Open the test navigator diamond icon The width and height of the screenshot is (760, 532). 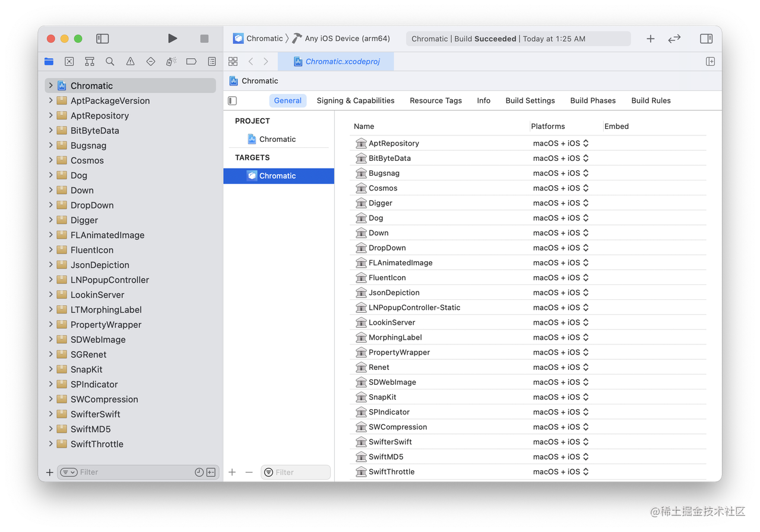tap(151, 62)
